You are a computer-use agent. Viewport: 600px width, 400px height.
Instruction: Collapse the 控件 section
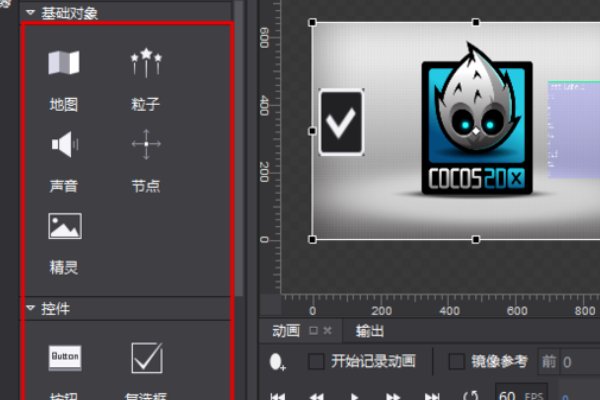point(30,308)
